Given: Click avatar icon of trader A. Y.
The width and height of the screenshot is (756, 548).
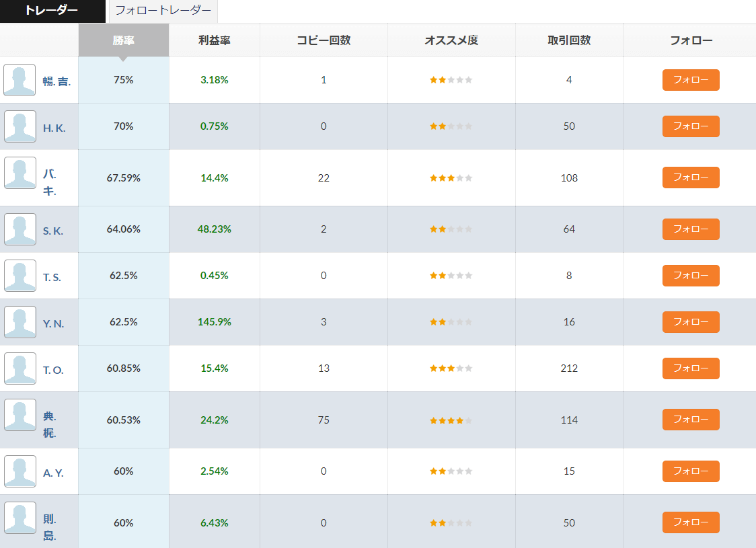Looking at the screenshot, I should pyautogui.click(x=20, y=471).
